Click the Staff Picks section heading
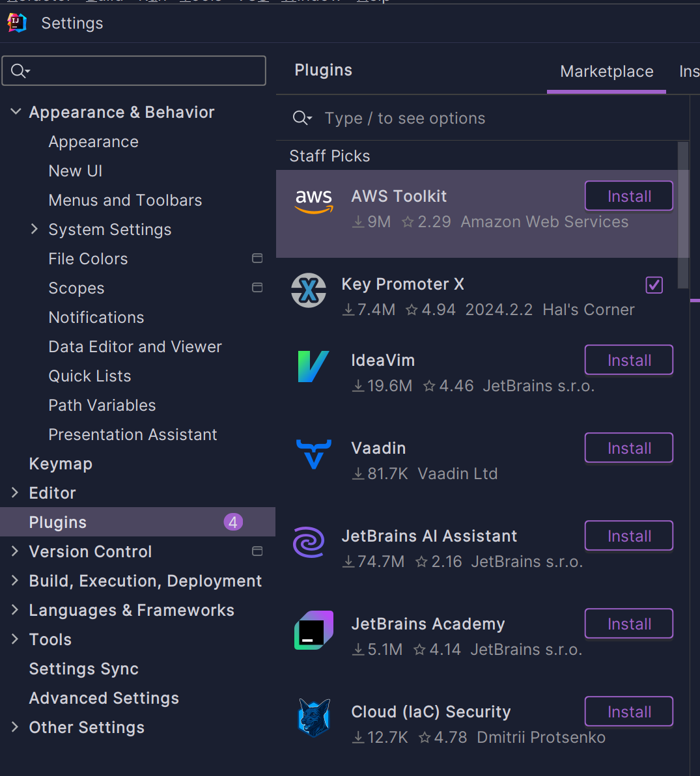700x776 pixels. coord(329,156)
